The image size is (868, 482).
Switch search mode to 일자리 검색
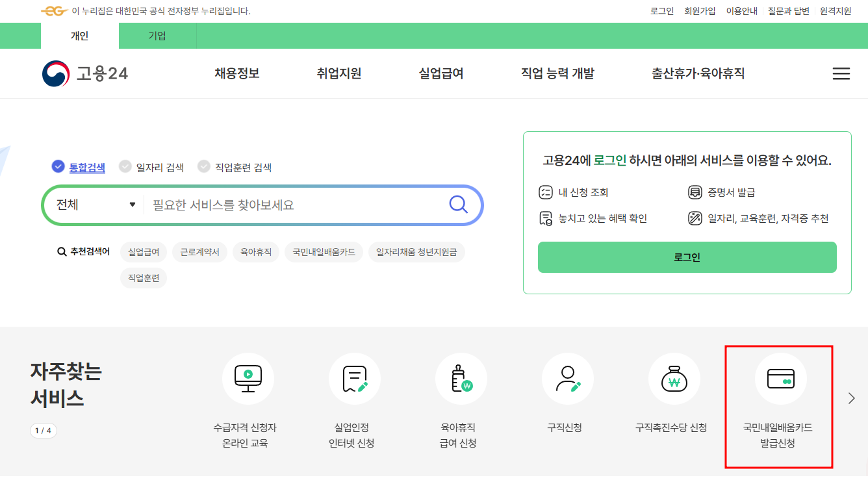pos(159,166)
